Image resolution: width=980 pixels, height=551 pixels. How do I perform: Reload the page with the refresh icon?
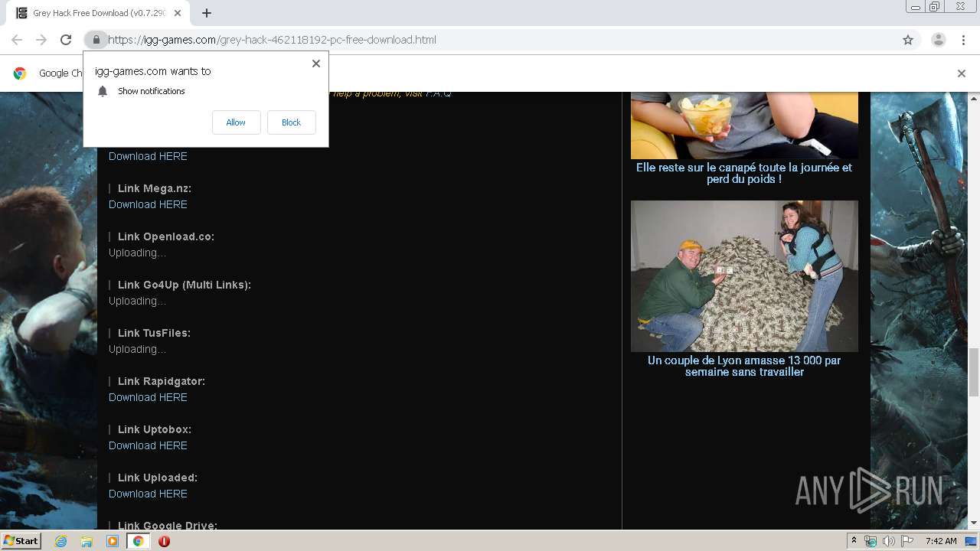click(66, 40)
